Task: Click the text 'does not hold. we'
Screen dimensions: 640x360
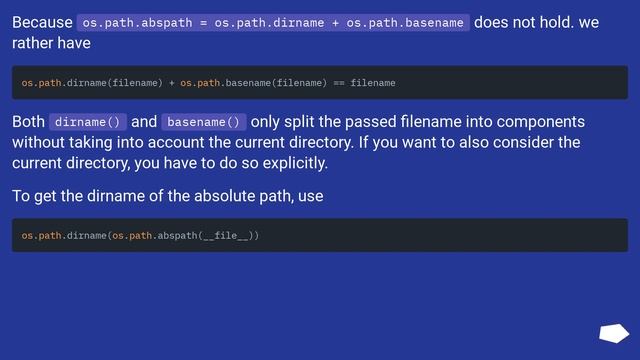Action: click(536, 22)
